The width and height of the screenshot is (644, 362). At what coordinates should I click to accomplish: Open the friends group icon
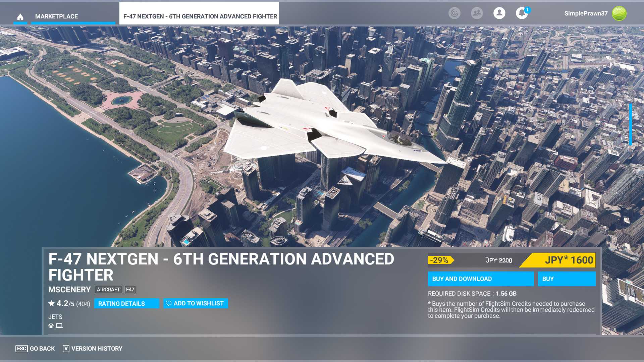[477, 13]
